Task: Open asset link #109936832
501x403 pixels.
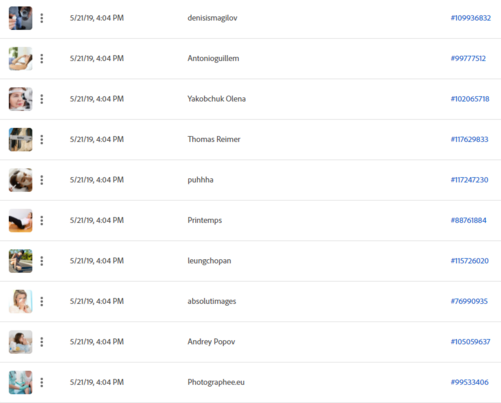Action: pyautogui.click(x=471, y=18)
